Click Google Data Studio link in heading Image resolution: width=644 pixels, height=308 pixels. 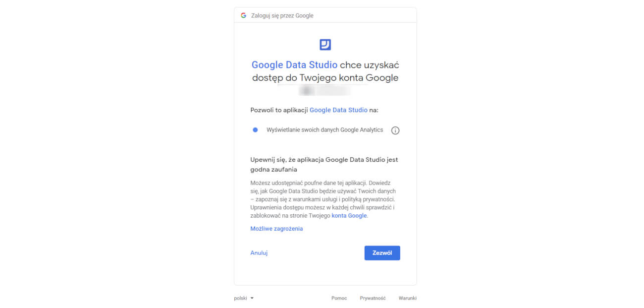click(294, 65)
